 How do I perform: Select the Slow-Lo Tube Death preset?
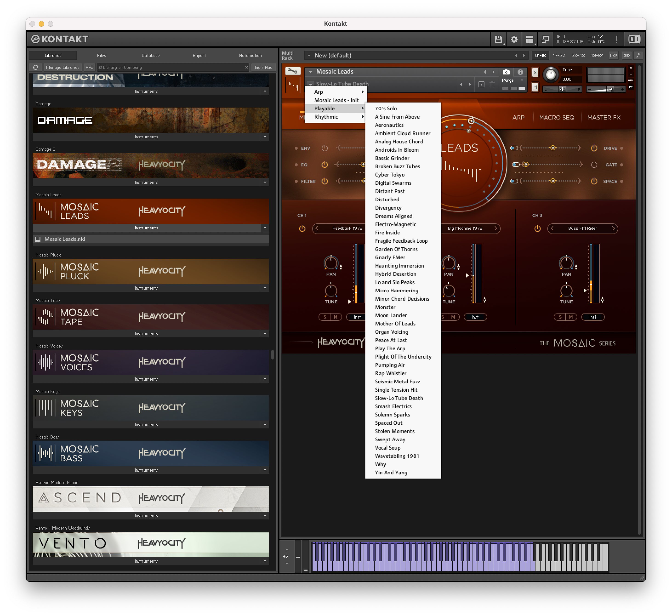(403, 398)
